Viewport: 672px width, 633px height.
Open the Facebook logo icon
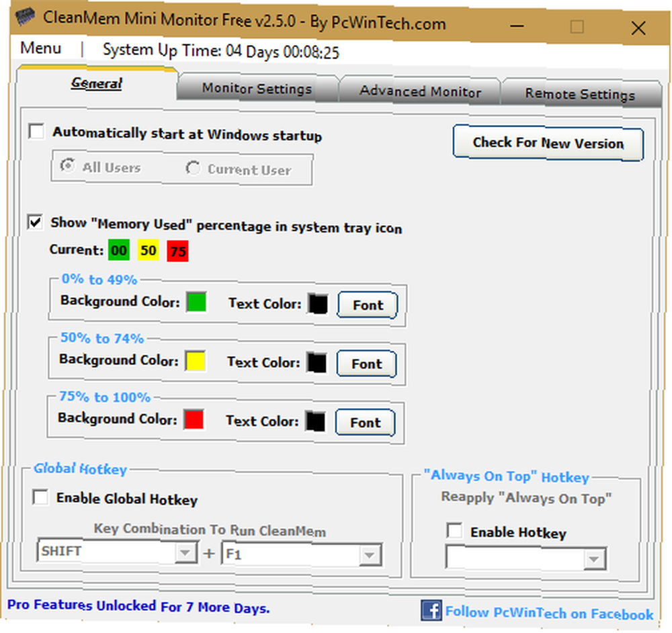[x=431, y=610]
